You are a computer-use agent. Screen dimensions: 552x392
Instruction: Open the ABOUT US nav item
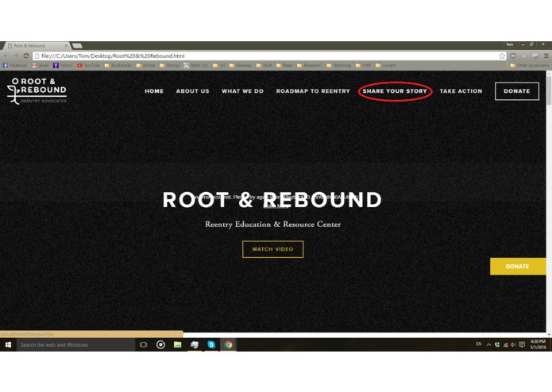192,91
